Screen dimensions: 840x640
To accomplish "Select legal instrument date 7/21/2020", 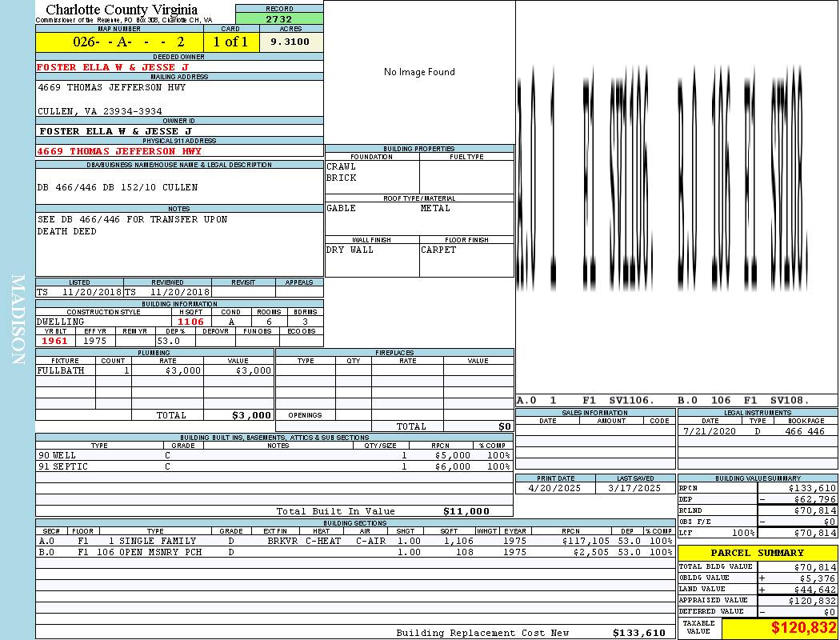I will (x=710, y=431).
